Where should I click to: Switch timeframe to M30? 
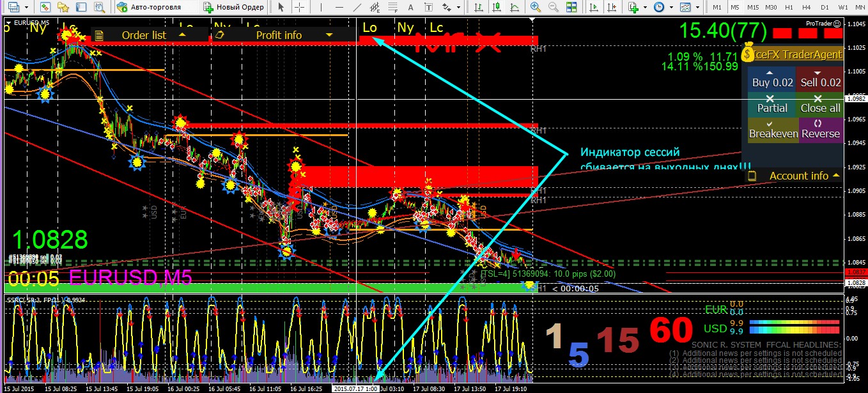point(771,7)
